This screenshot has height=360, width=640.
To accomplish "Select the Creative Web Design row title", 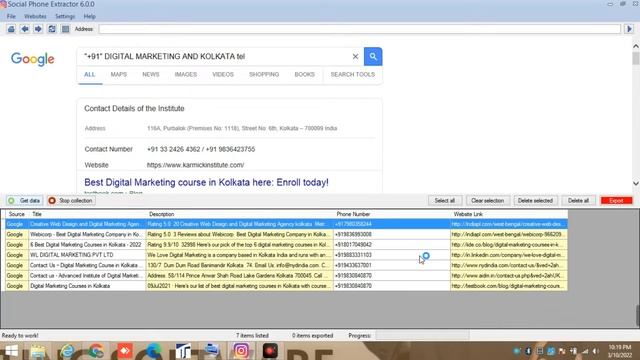I will tap(86, 224).
